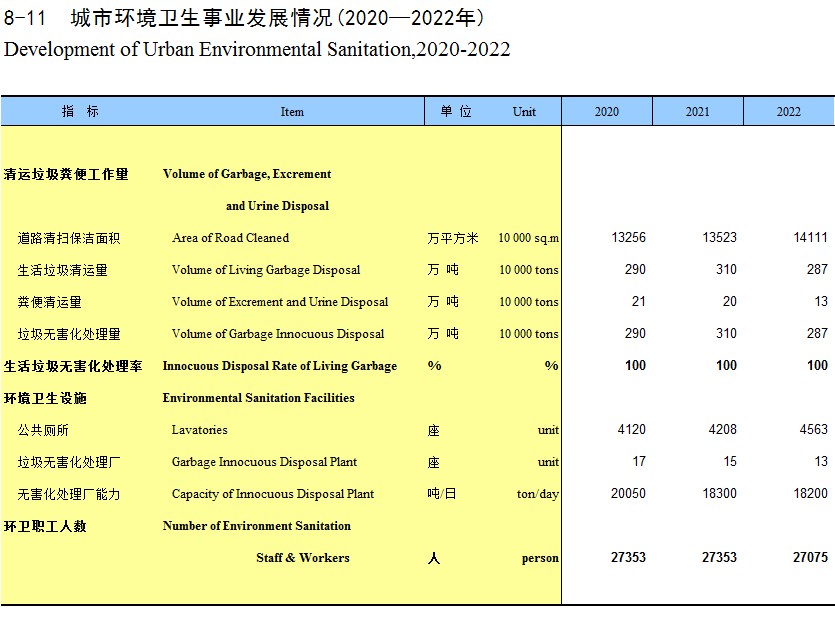Click Chinese label 清运垃圾粪便工作量
This screenshot has width=835, height=638.
66,174
